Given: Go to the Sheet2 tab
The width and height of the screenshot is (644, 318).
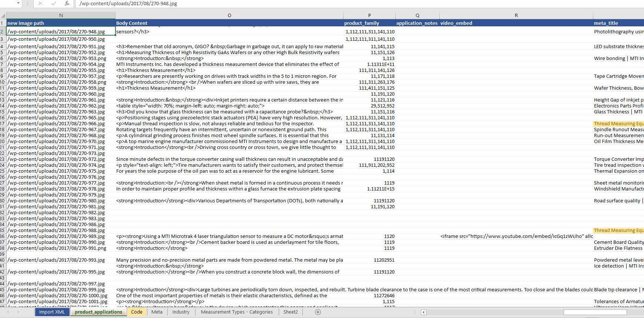Looking at the screenshot, I should tap(291, 312).
